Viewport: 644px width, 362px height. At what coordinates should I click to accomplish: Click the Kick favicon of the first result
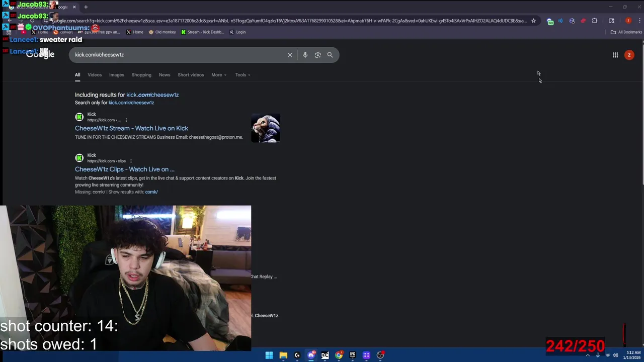(79, 117)
